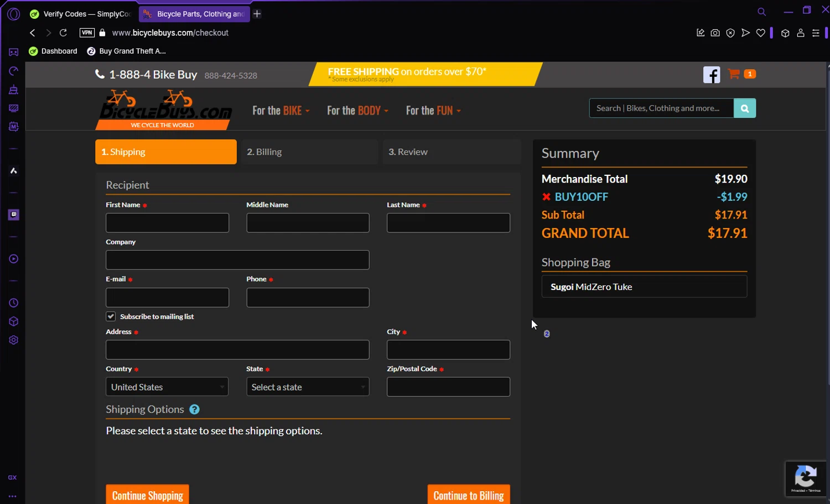Image resolution: width=830 pixels, height=504 pixels.
Task: Take a snapshot with the camera icon
Action: point(715,33)
